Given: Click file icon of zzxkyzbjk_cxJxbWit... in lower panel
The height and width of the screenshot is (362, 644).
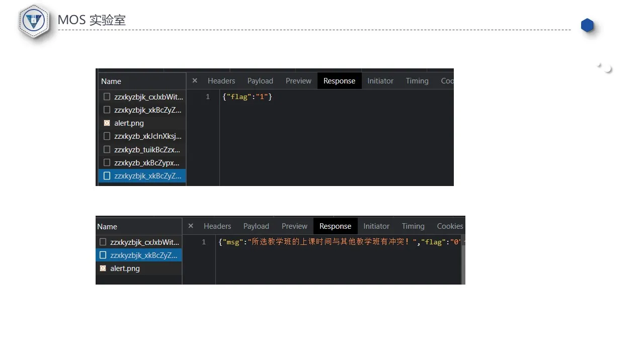Looking at the screenshot, I should tap(103, 242).
